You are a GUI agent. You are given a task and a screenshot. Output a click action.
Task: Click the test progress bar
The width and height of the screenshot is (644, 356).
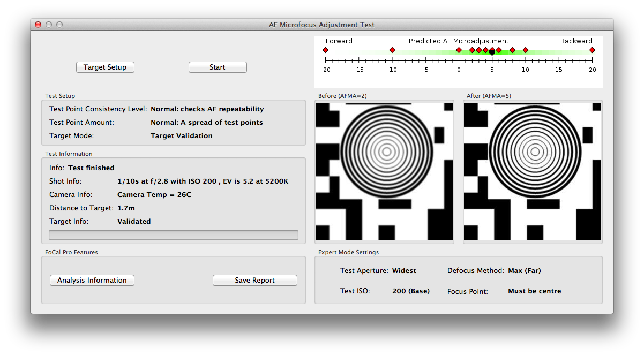click(x=174, y=235)
